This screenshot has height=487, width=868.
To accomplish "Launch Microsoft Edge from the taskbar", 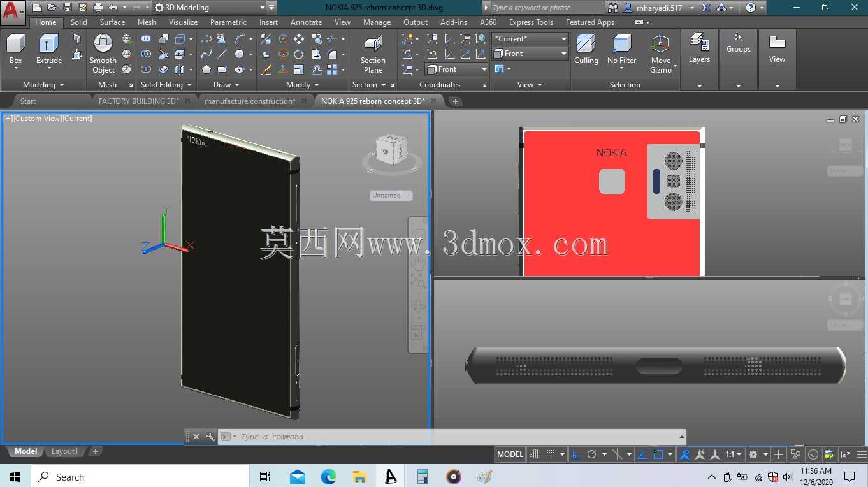I will 328,477.
